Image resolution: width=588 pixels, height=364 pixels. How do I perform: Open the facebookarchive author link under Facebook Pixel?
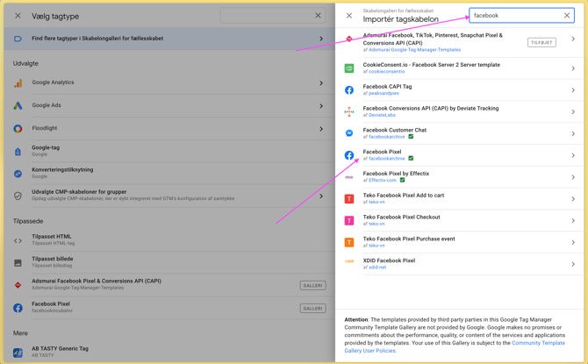386,159
